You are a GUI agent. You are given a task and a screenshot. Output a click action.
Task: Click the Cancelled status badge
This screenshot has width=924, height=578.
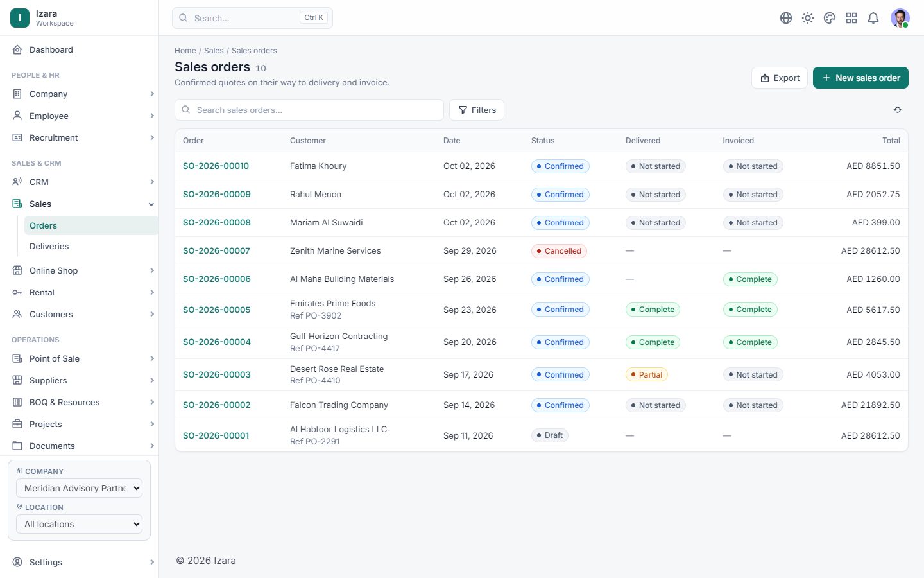[559, 251]
